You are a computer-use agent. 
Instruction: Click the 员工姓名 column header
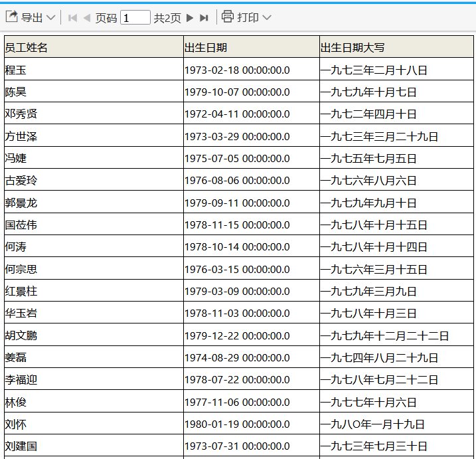(94, 46)
